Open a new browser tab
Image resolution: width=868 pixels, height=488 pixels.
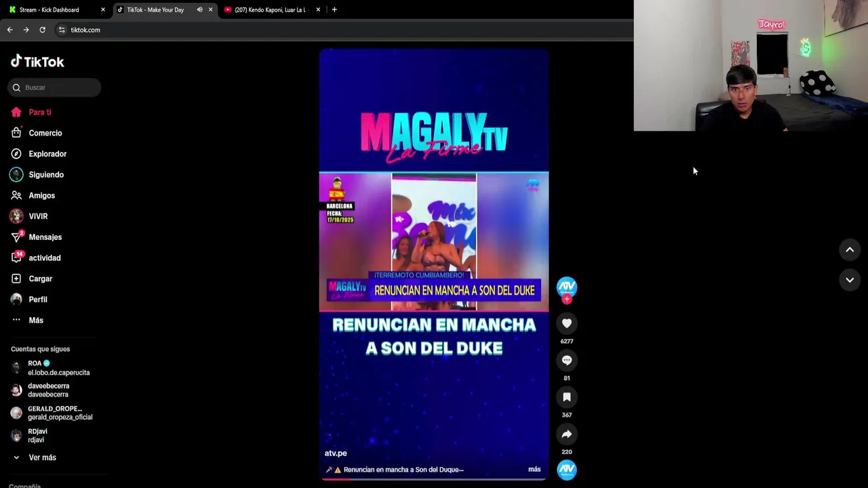pyautogui.click(x=334, y=9)
